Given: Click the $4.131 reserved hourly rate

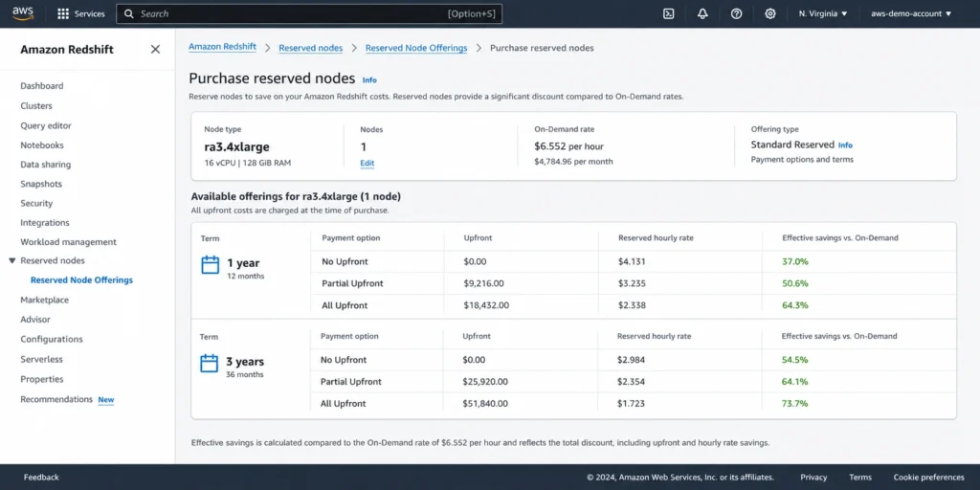Looking at the screenshot, I should pos(632,262).
